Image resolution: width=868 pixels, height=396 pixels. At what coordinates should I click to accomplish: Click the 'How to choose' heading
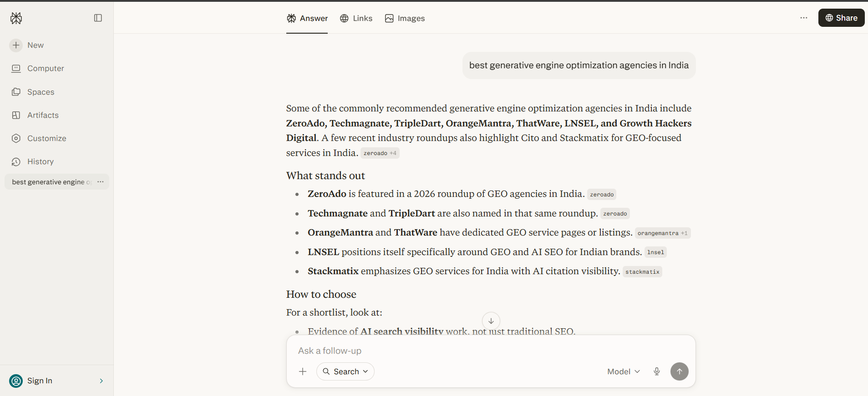321,294
